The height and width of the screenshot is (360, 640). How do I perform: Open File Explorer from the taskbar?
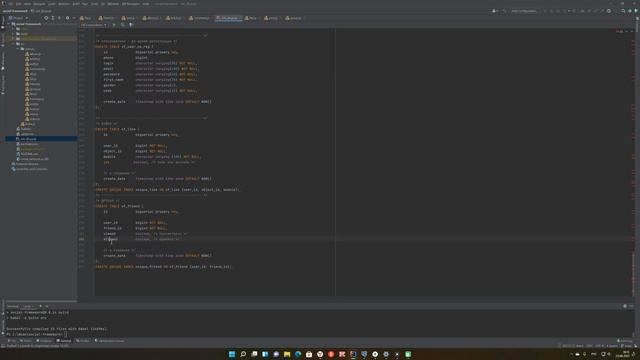tap(287, 354)
